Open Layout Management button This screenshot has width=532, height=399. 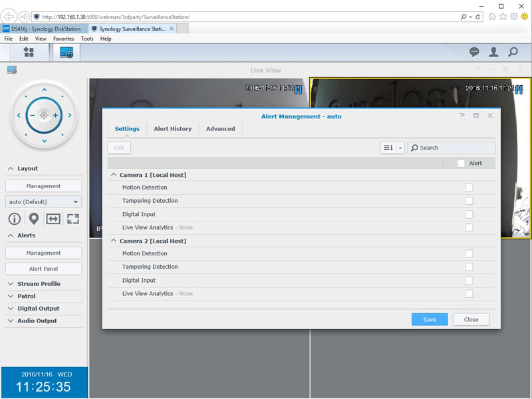[43, 186]
